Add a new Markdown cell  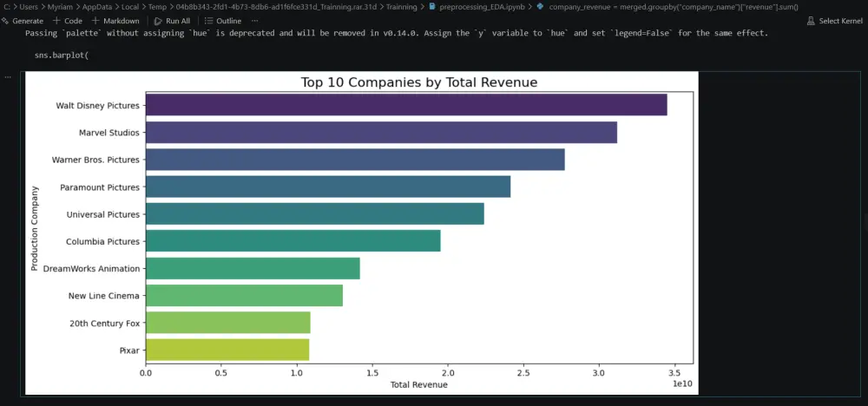115,21
